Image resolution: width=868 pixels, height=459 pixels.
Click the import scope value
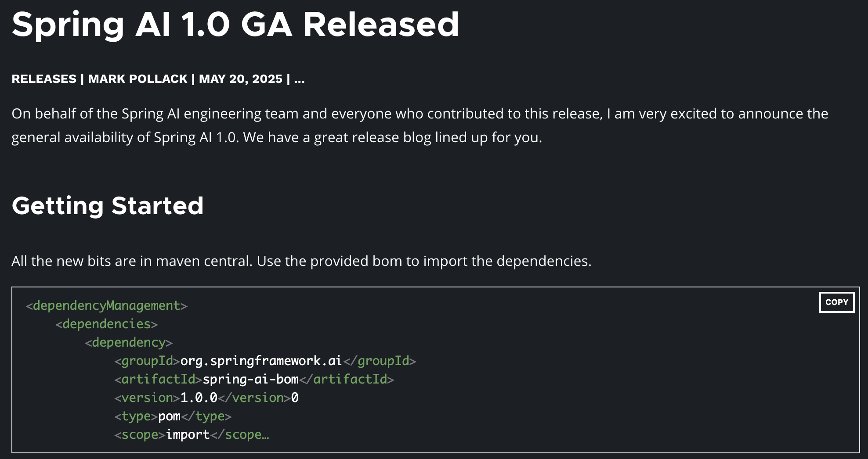(x=188, y=434)
